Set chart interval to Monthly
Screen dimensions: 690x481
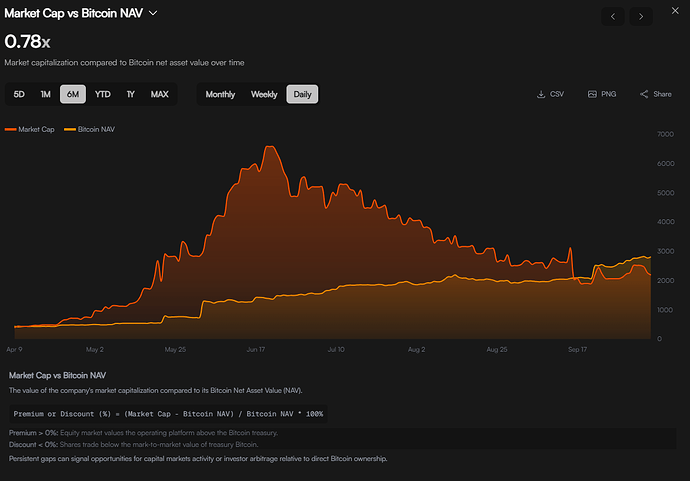coord(220,94)
